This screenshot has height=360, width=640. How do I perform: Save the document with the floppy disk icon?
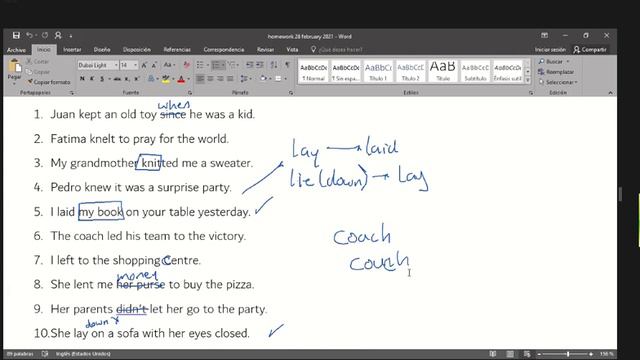click(x=16, y=36)
